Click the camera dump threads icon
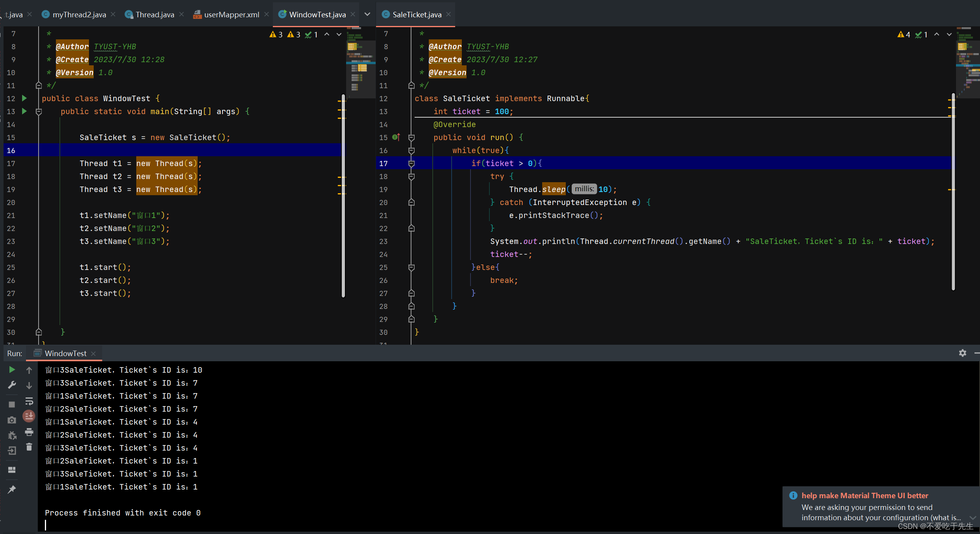This screenshot has width=980, height=534. 12,420
